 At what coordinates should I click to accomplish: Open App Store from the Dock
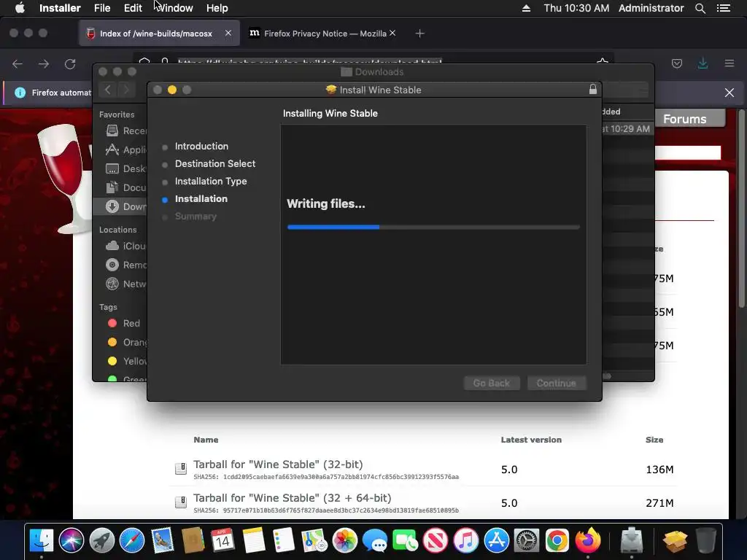(x=496, y=540)
